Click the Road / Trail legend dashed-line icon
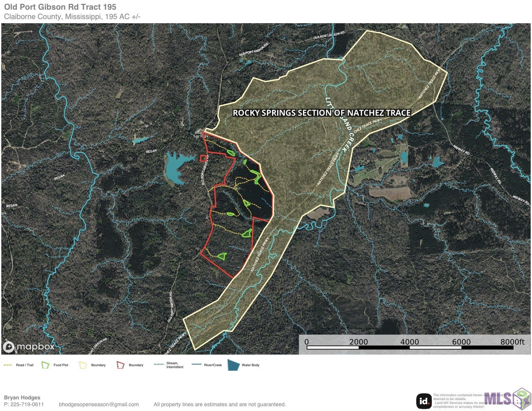Viewport: 532px width, 411px height. [x=8, y=365]
